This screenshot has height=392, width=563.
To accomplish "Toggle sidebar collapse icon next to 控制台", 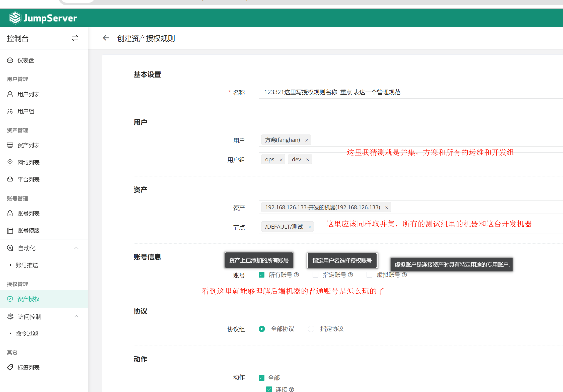I will pos(75,38).
